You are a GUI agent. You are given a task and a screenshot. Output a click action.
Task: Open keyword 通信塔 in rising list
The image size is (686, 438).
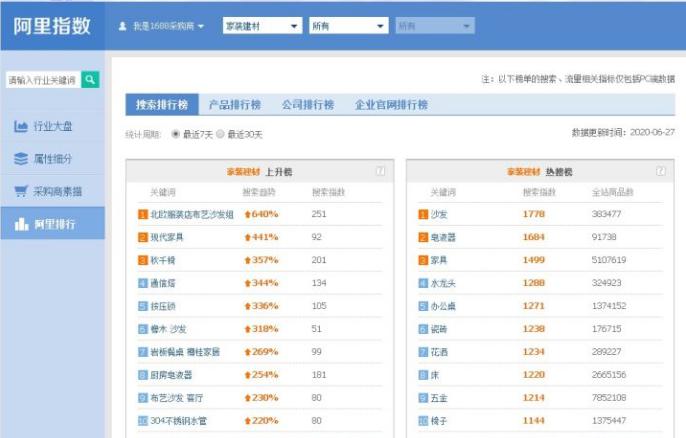(163, 283)
